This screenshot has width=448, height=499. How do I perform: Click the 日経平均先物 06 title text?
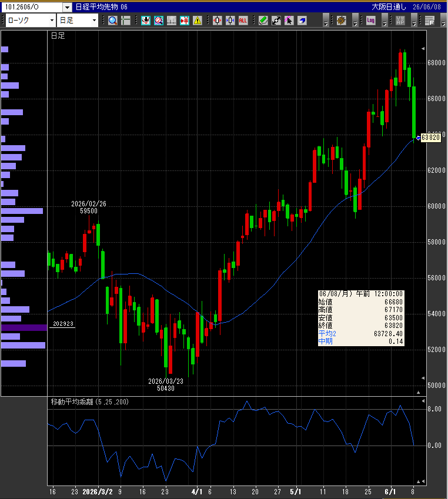[101, 7]
